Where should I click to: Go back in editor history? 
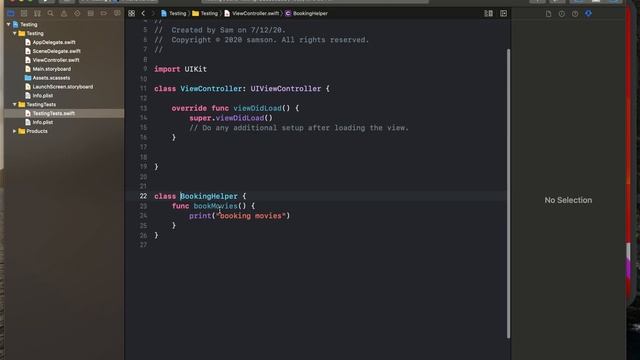pyautogui.click(x=143, y=13)
